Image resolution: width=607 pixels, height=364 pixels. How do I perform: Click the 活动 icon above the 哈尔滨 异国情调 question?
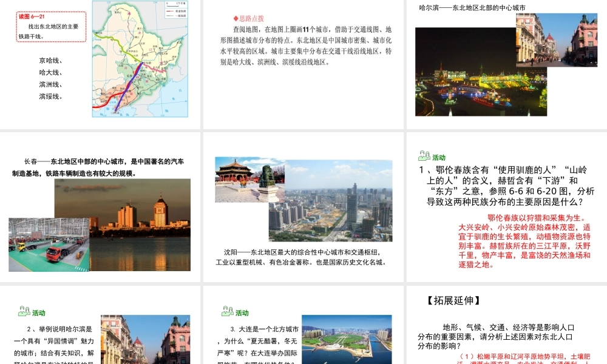point(24,312)
